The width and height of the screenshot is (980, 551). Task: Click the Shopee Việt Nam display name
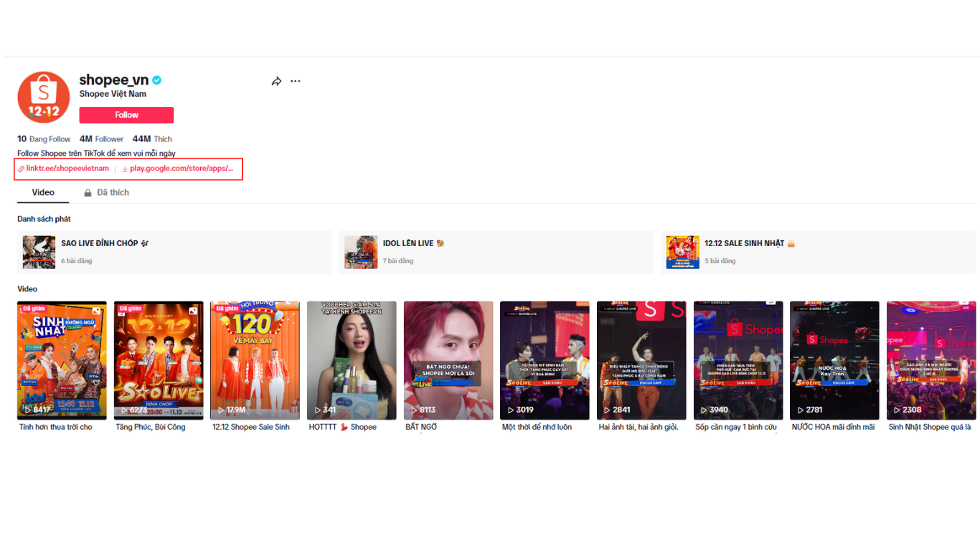(x=113, y=94)
